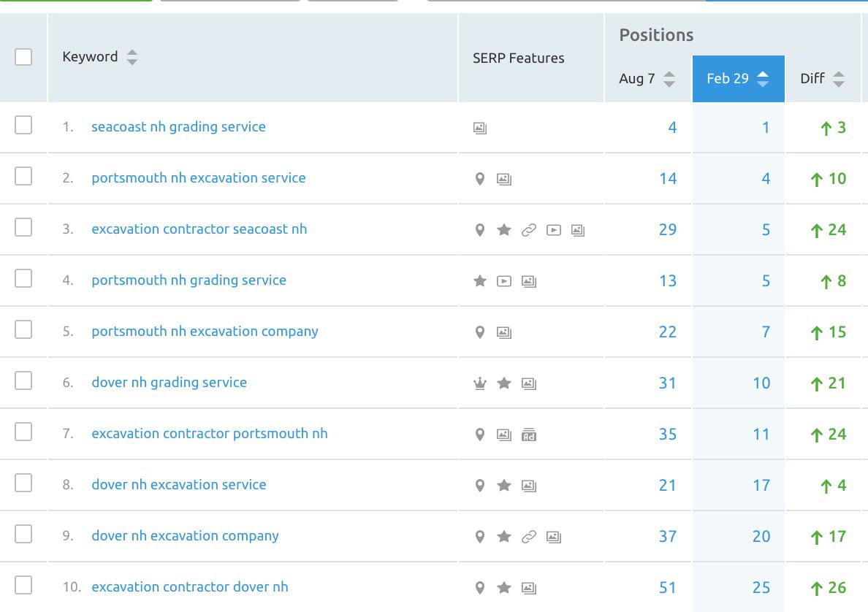This screenshot has width=868, height=612.
Task: Check the box for dover nh grading service
Action: click(23, 380)
